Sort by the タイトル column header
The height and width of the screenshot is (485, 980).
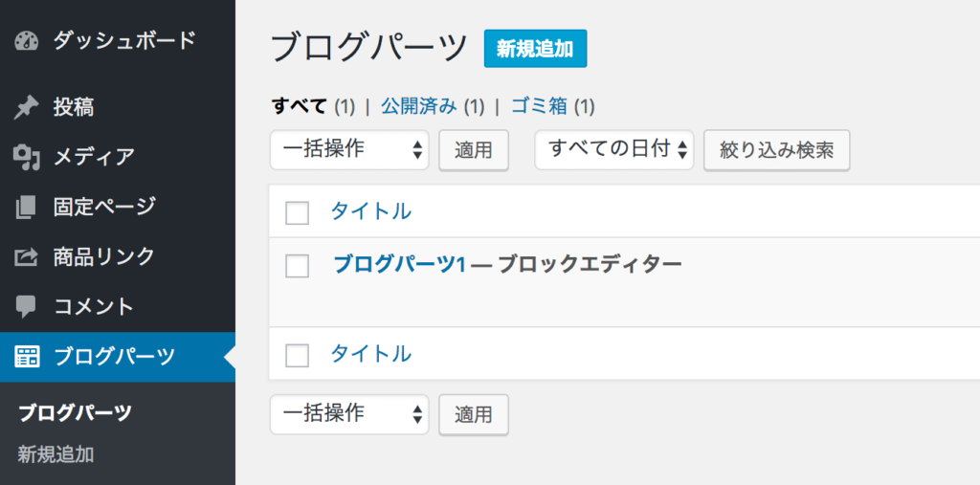pos(371,211)
